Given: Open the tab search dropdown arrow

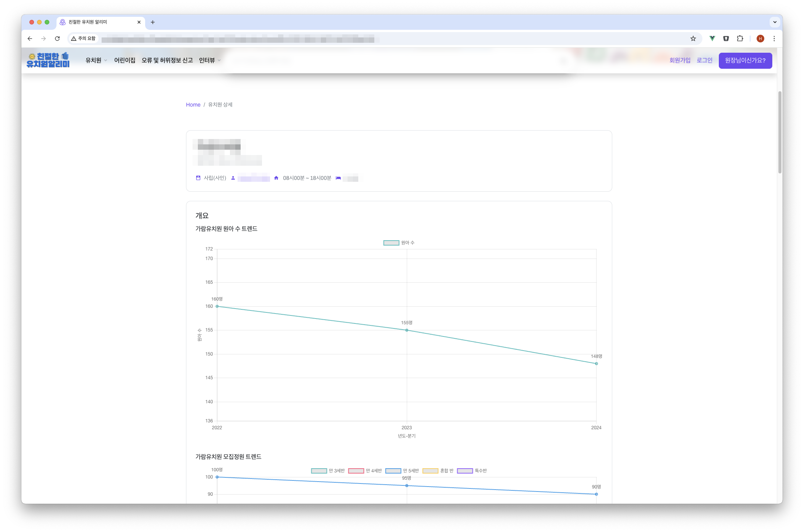Looking at the screenshot, I should point(775,22).
